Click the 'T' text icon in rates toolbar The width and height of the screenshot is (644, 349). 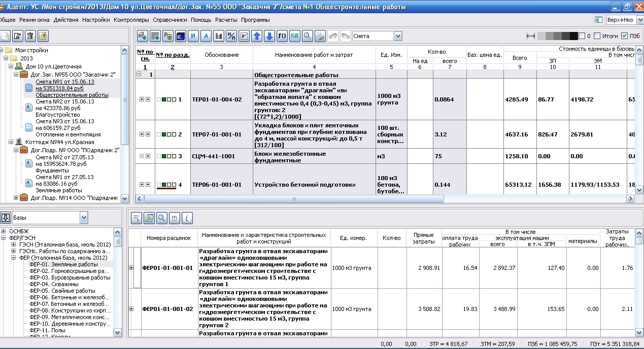click(175, 218)
